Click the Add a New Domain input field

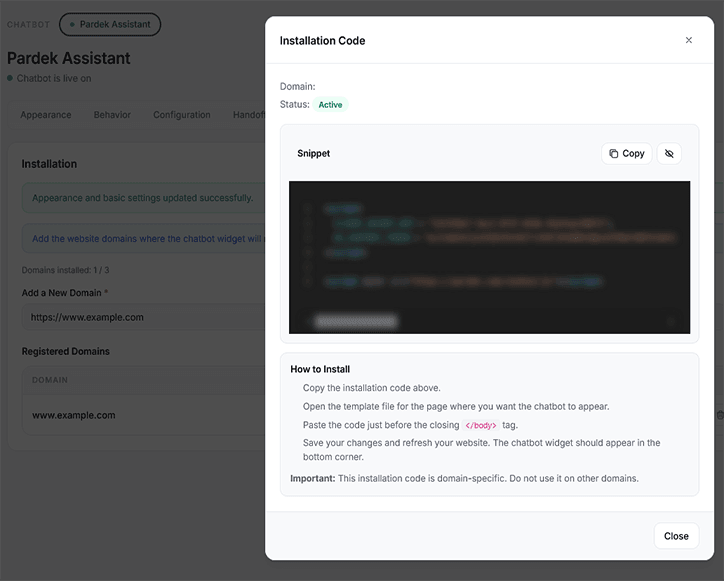coord(144,317)
